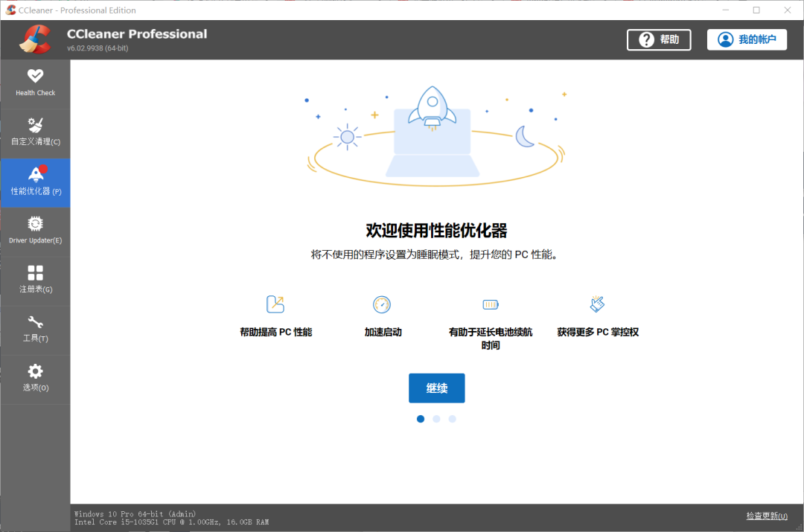
Task: Go to first onboarding page dot
Action: [421, 419]
